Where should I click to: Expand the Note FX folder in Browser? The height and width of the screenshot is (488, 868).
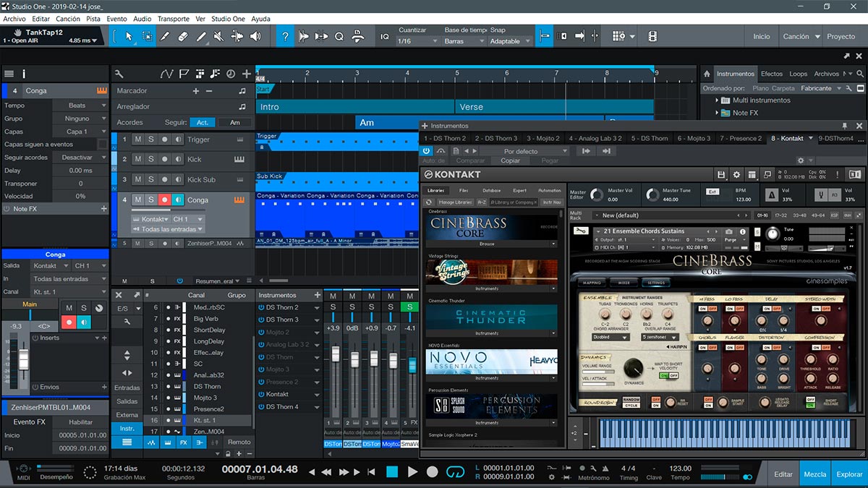pyautogui.click(x=717, y=113)
